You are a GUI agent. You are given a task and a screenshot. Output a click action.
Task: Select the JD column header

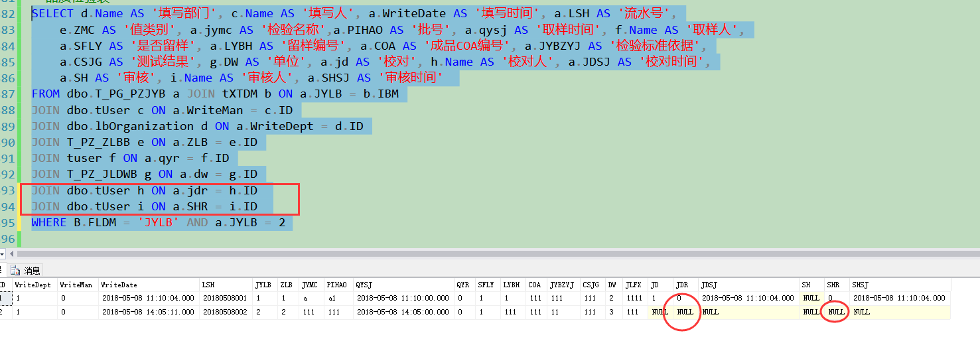click(661, 285)
